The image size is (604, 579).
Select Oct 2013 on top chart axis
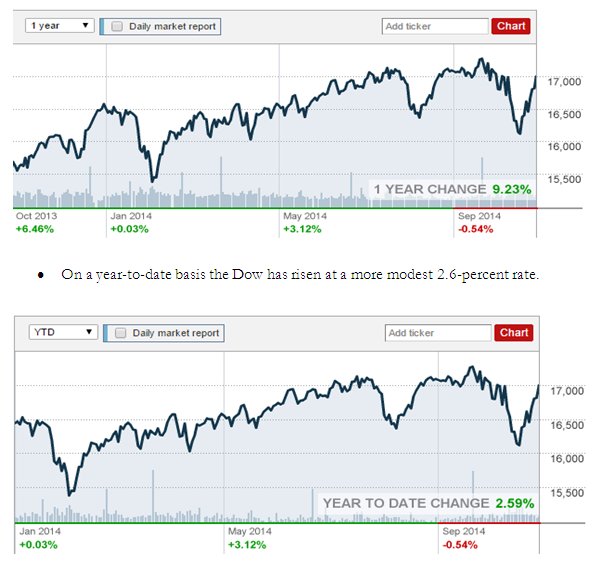click(36, 215)
